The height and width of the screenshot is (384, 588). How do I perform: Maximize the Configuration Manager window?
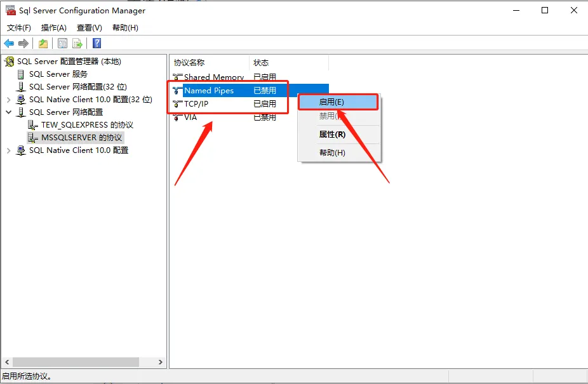(x=545, y=11)
